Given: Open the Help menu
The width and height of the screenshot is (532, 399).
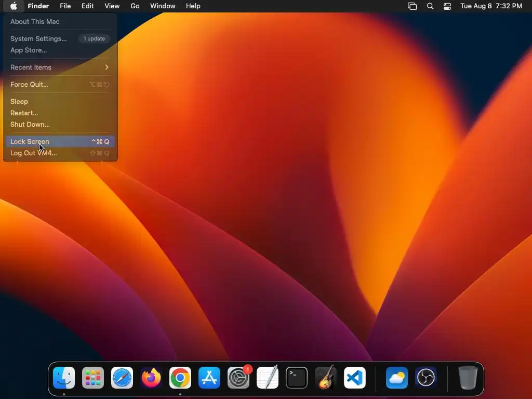Looking at the screenshot, I should click(193, 6).
